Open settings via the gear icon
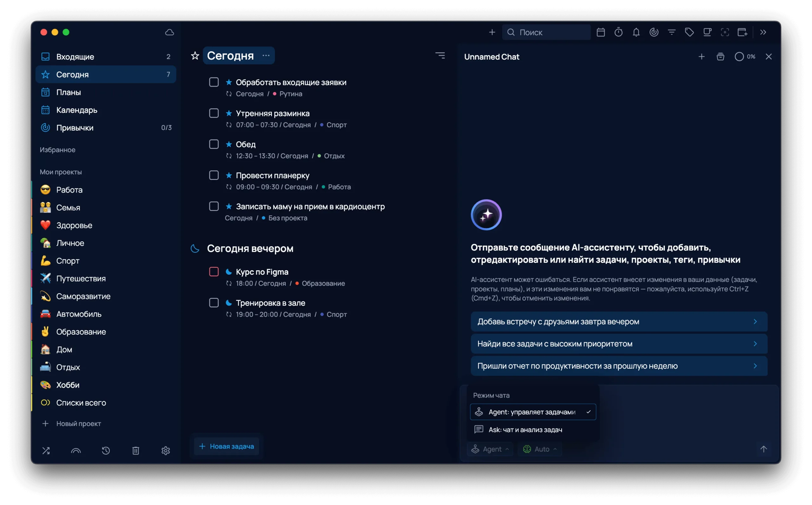This screenshot has height=505, width=812. (166, 450)
